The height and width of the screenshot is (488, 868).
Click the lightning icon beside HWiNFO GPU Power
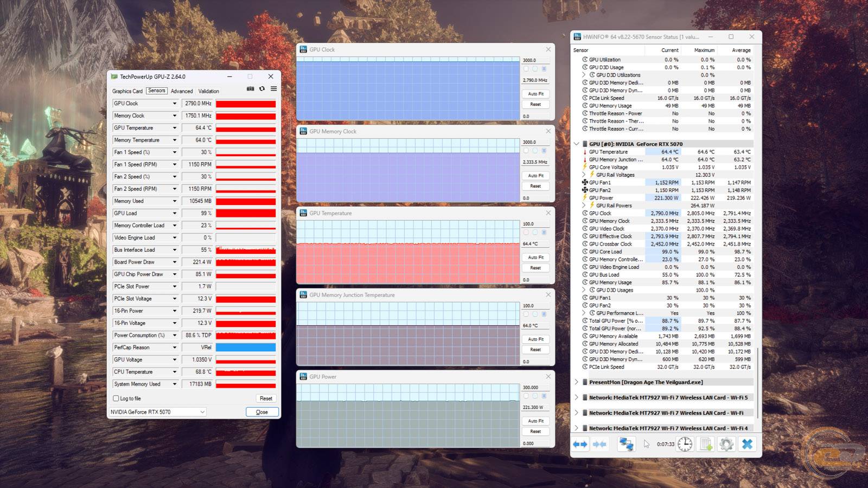tap(585, 198)
